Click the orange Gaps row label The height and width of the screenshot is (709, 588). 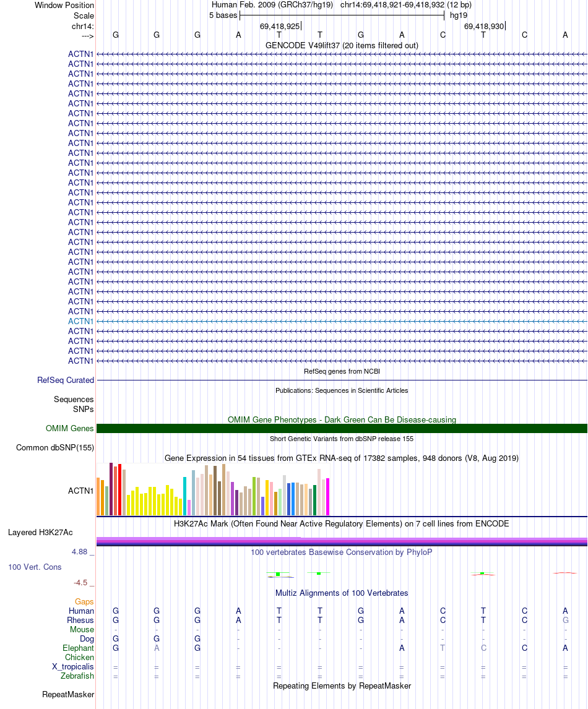pos(84,602)
